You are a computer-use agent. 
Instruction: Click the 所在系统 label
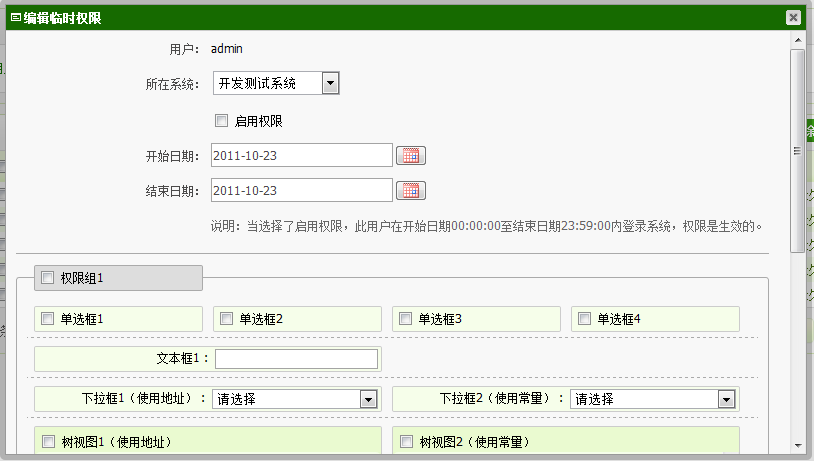point(172,84)
